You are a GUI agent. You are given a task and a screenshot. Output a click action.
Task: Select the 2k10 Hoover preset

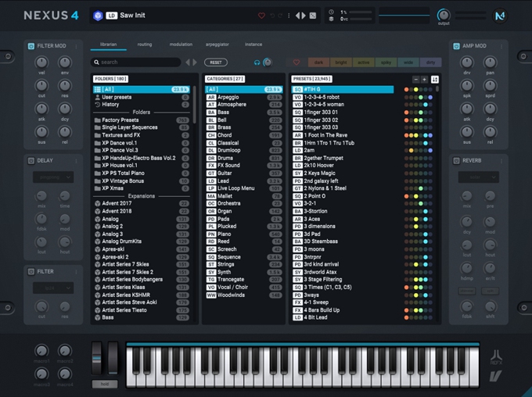click(x=343, y=166)
